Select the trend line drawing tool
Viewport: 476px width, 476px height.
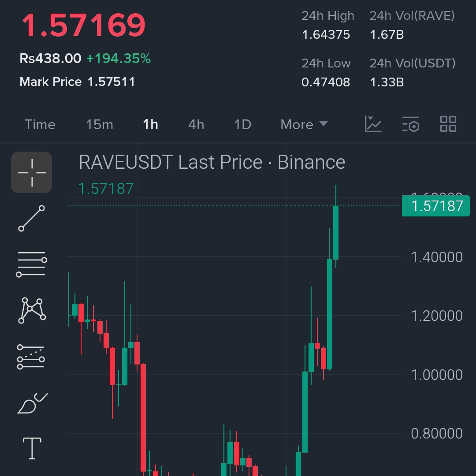(x=32, y=218)
